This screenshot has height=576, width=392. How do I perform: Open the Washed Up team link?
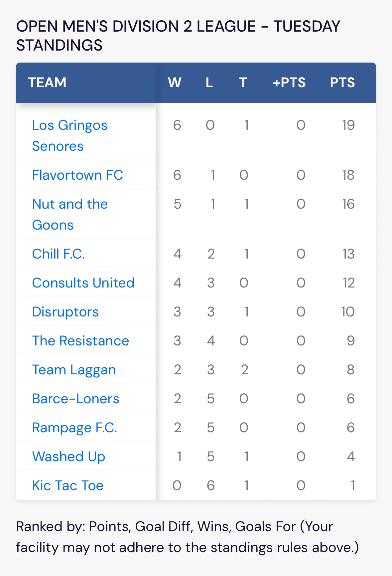(68, 457)
